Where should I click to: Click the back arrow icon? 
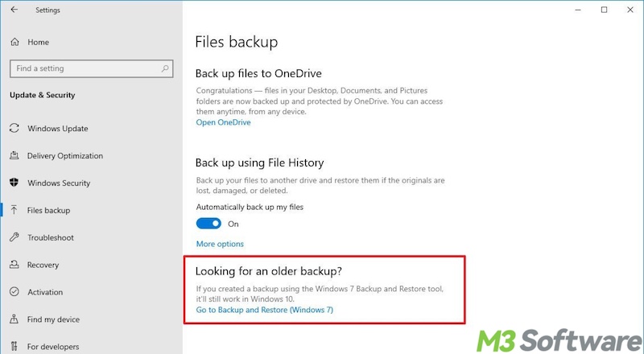click(x=14, y=10)
